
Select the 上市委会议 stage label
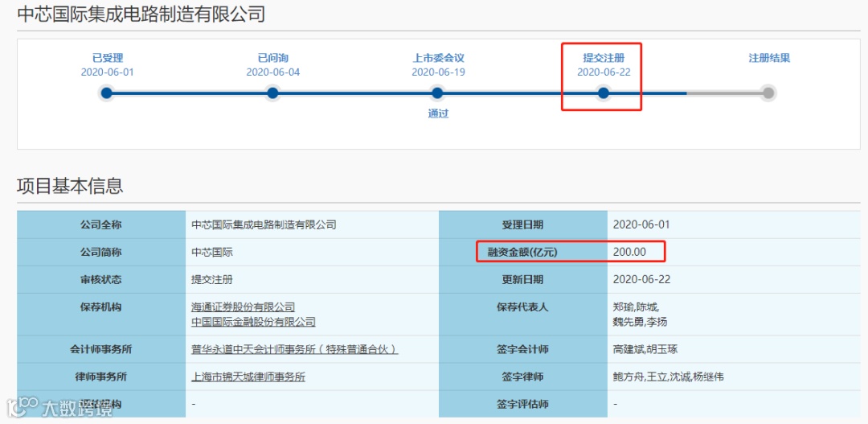coord(438,58)
